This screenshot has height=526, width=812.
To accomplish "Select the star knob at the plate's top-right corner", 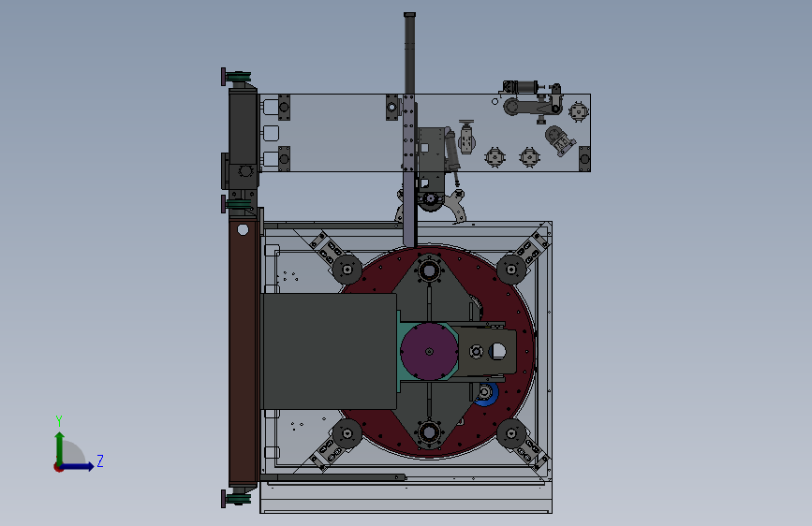I will click(x=579, y=111).
